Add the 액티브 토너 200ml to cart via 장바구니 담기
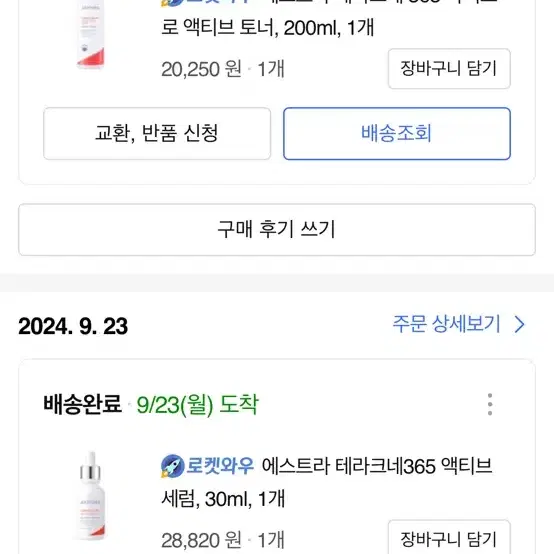Screen dimensions: 554x554 point(449,69)
